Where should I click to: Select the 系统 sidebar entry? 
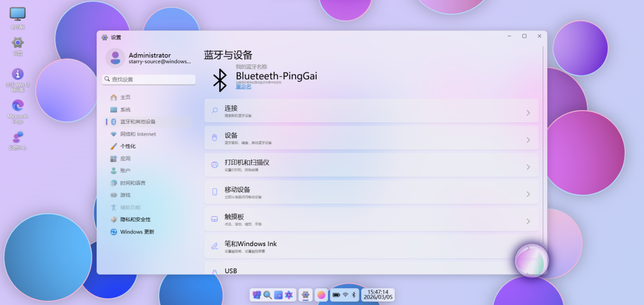click(x=148, y=110)
